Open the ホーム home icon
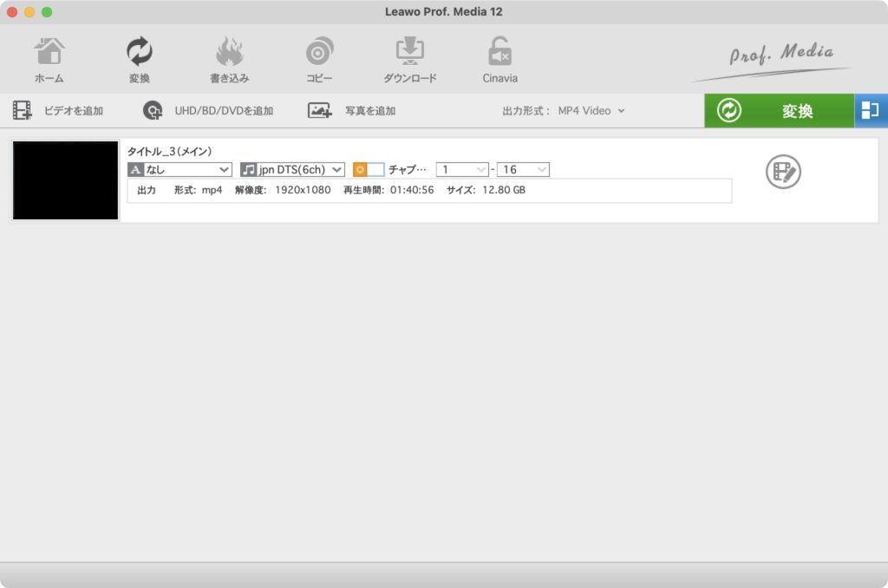 49,60
